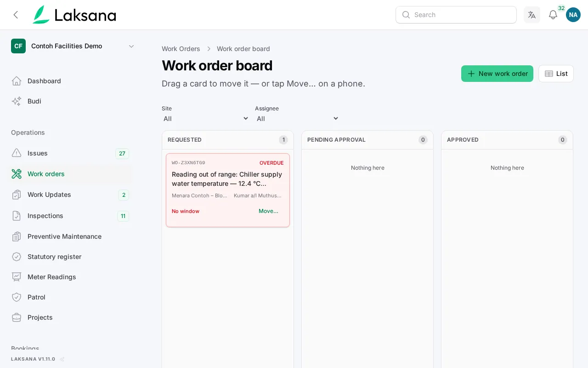This screenshot has height=368, width=588.
Task: Open the Assignee filter dropdown
Action: pyautogui.click(x=297, y=119)
